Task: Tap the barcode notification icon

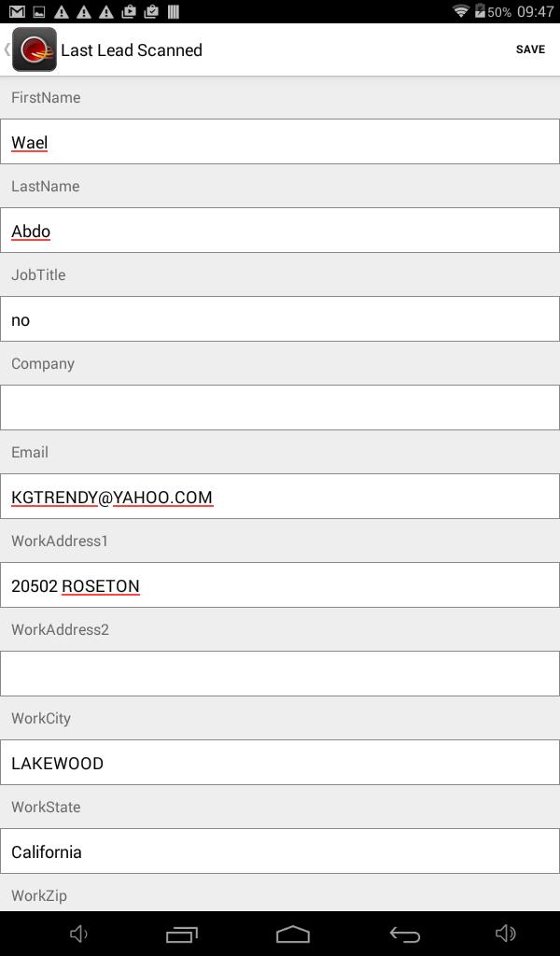Action: (x=173, y=12)
